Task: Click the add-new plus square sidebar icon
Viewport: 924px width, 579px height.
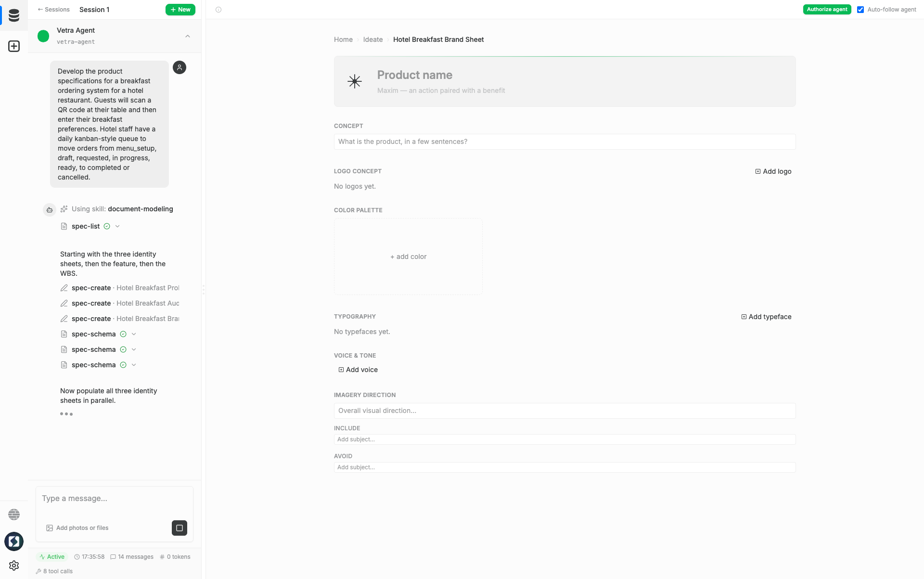Action: coord(14,46)
